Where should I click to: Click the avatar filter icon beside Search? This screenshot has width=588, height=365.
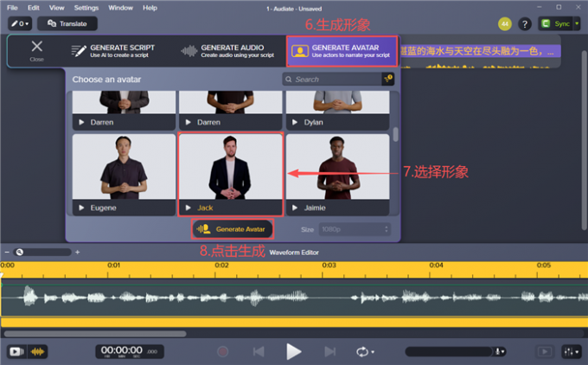click(x=387, y=80)
